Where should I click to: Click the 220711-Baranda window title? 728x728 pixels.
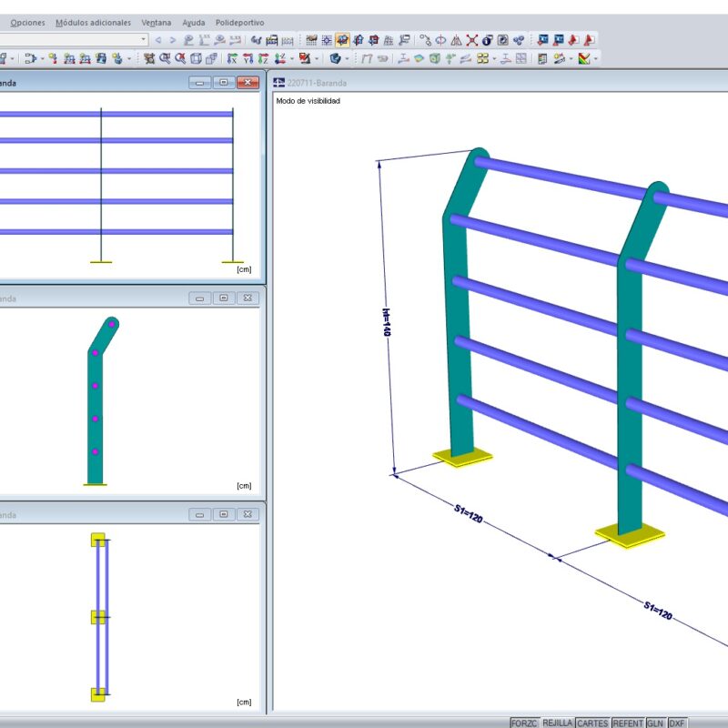(317, 83)
